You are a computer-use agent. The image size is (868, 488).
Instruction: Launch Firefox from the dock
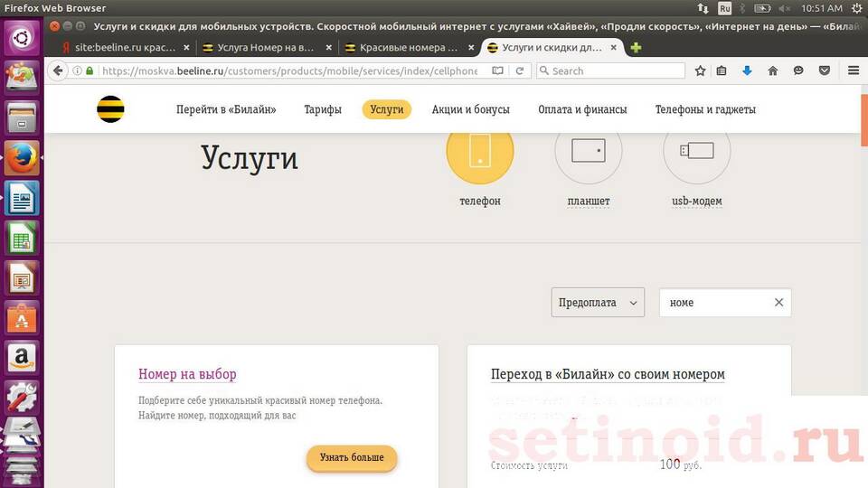click(22, 158)
